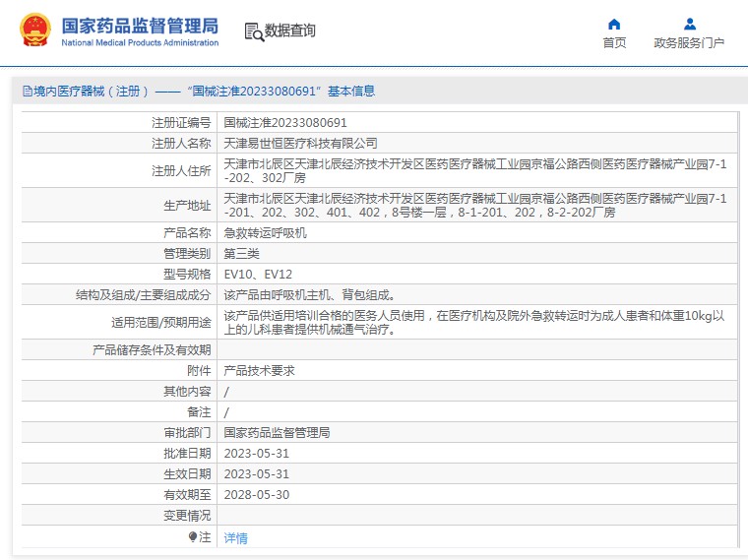The height and width of the screenshot is (560, 748).
Task: Click the 首页 house icon
Action: 614,24
